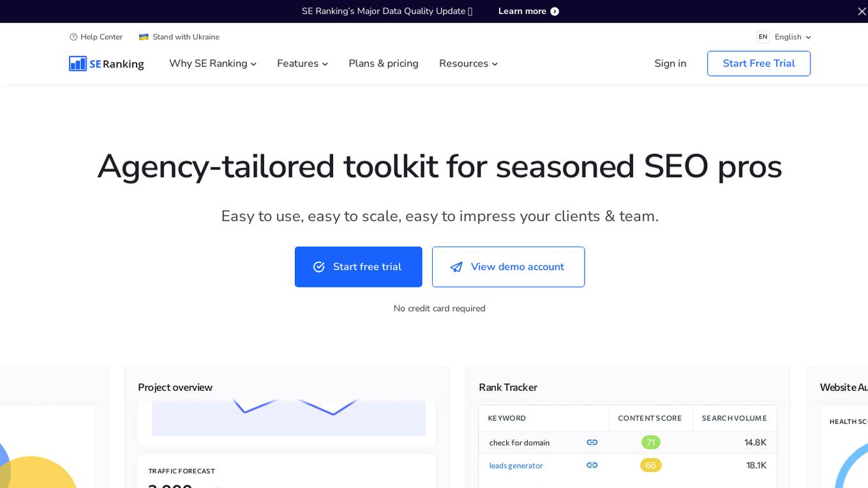Screen dimensions: 868x488
Task: Click the blue Start free trial button
Action: tap(358, 267)
